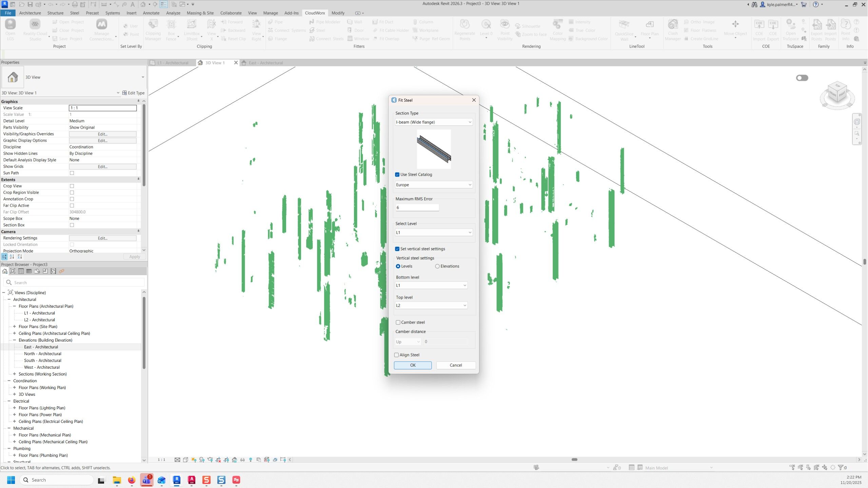The image size is (868, 488).
Task: Open the Top level dropdown
Action: click(431, 305)
